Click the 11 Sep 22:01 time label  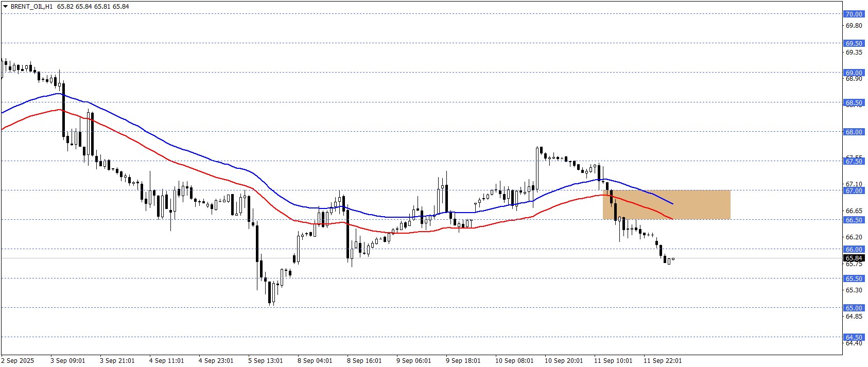click(x=663, y=360)
